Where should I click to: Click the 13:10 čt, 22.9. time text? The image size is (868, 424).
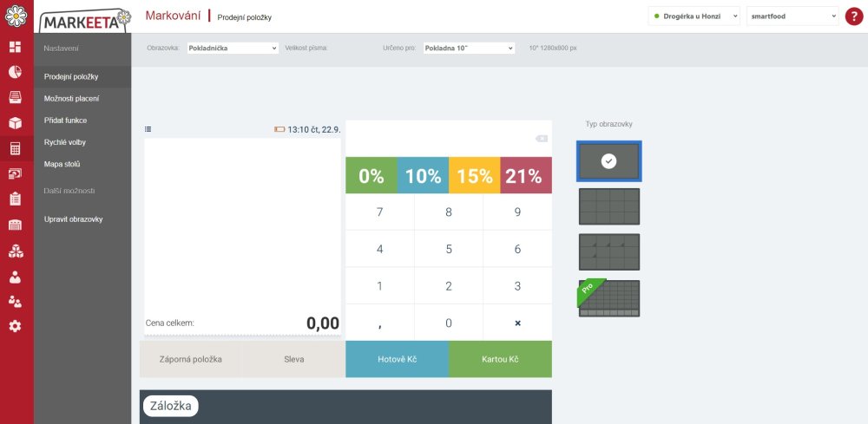pos(314,129)
